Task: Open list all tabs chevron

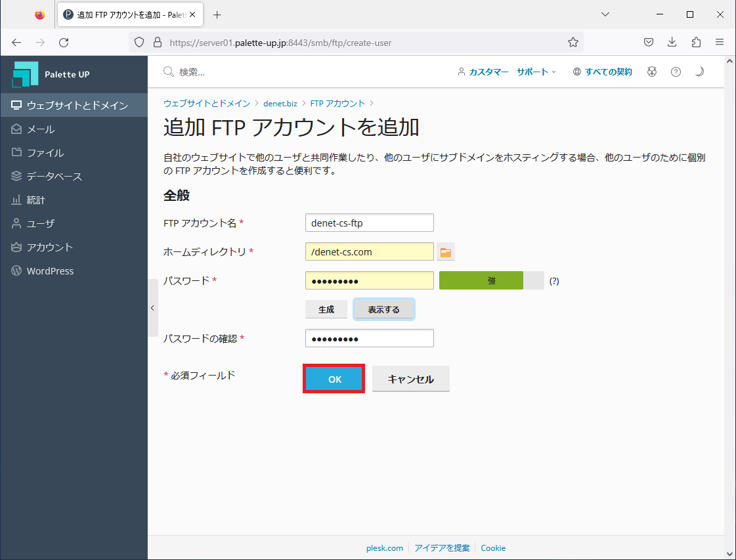Action: pyautogui.click(x=605, y=14)
